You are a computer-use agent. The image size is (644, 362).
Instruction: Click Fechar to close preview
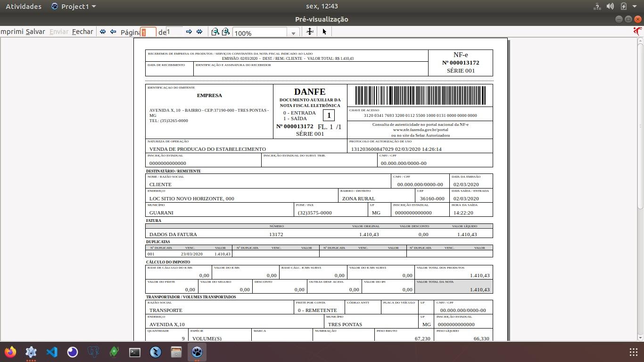pos(83,32)
